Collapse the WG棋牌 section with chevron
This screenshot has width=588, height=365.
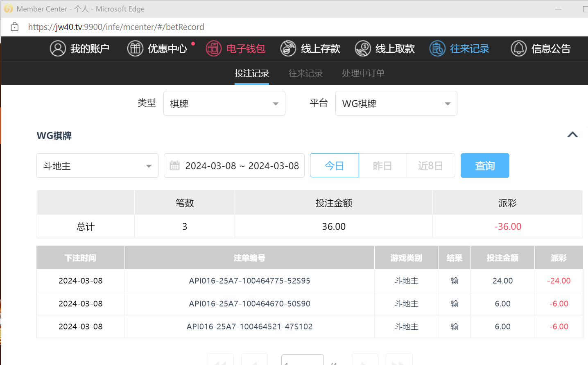pos(572,135)
